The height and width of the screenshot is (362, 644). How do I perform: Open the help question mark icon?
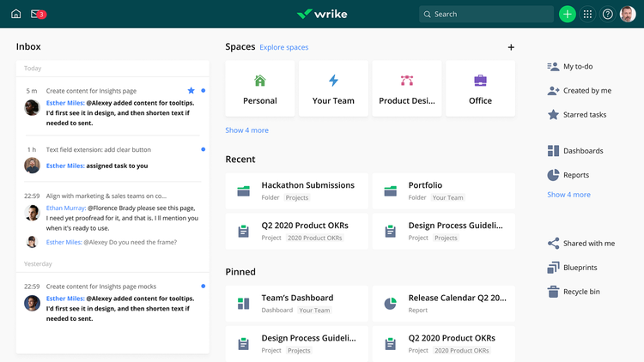pyautogui.click(x=607, y=15)
